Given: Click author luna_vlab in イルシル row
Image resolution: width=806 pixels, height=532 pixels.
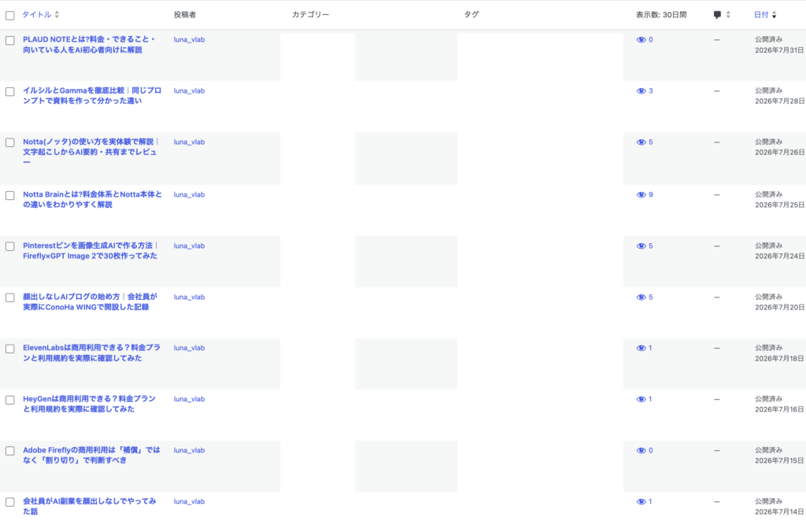Looking at the screenshot, I should [x=189, y=91].
